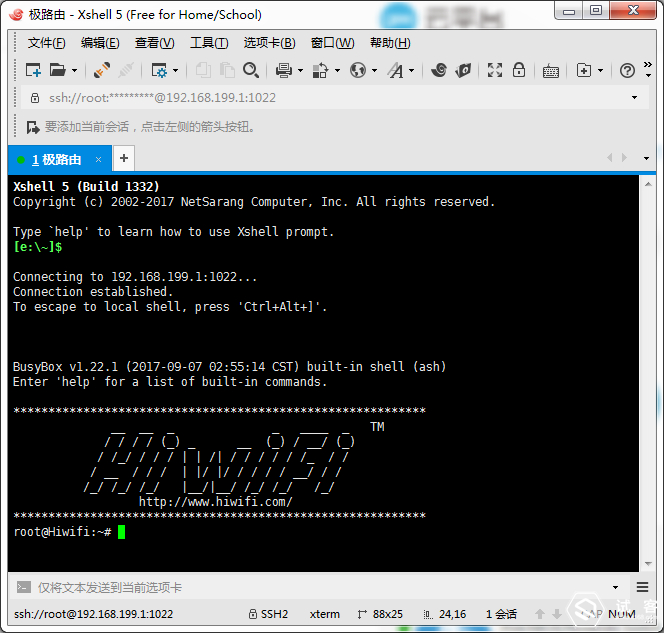Click the Disconnect toolbar icon

126,70
